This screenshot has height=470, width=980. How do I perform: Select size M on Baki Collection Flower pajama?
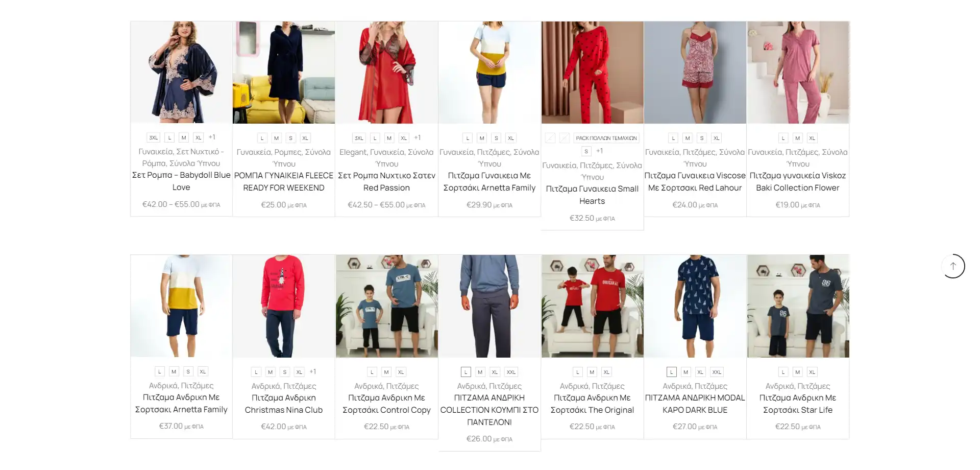[x=798, y=138]
